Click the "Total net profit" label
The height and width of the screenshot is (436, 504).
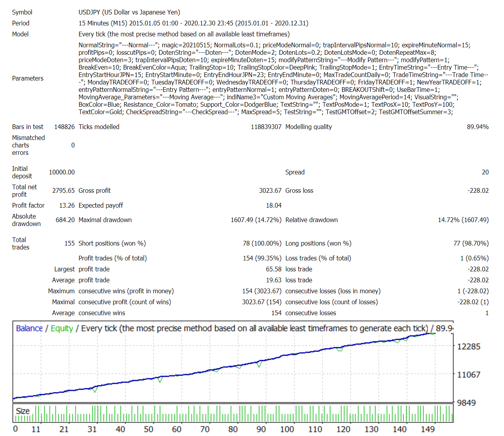pyautogui.click(x=25, y=191)
